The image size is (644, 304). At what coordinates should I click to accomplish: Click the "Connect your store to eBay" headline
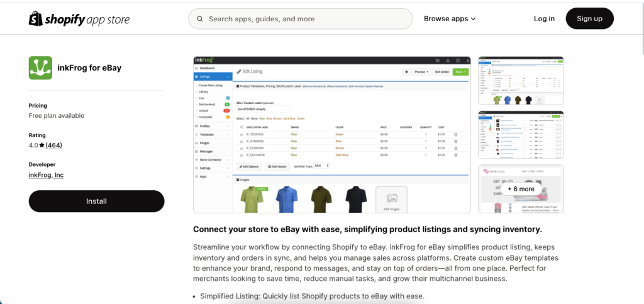click(367, 230)
